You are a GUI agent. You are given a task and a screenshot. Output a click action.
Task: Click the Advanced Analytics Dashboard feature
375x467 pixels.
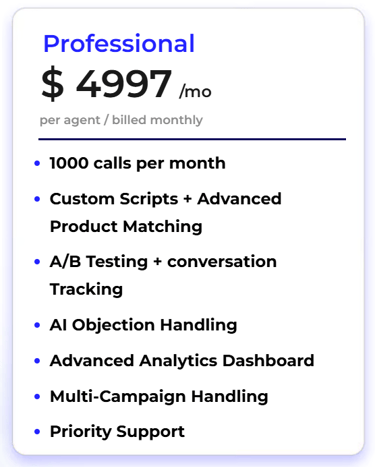(x=182, y=361)
